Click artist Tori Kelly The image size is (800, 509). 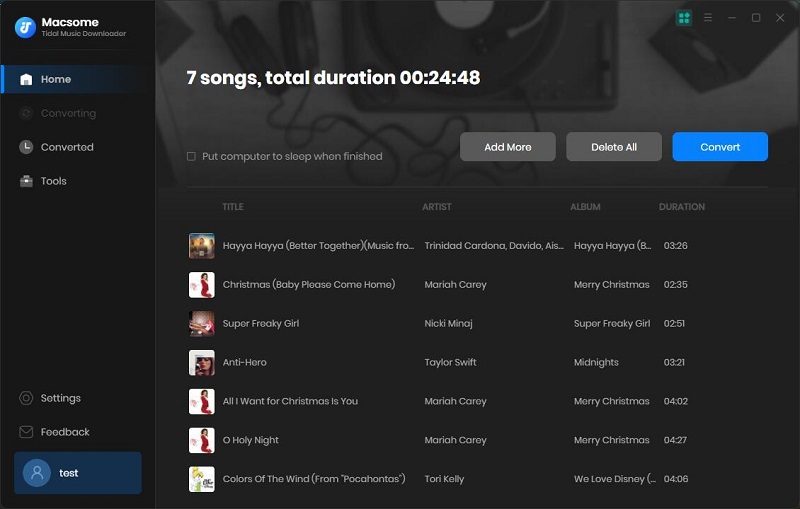coord(444,479)
